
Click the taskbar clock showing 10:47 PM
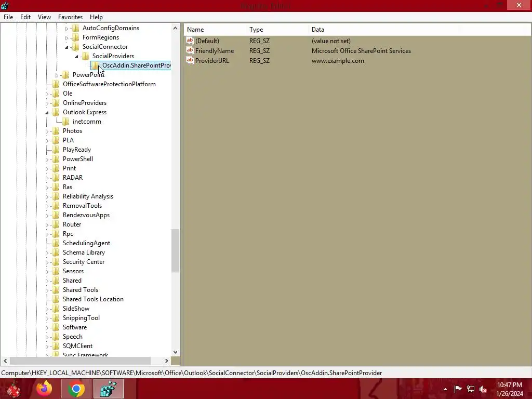[x=509, y=389]
